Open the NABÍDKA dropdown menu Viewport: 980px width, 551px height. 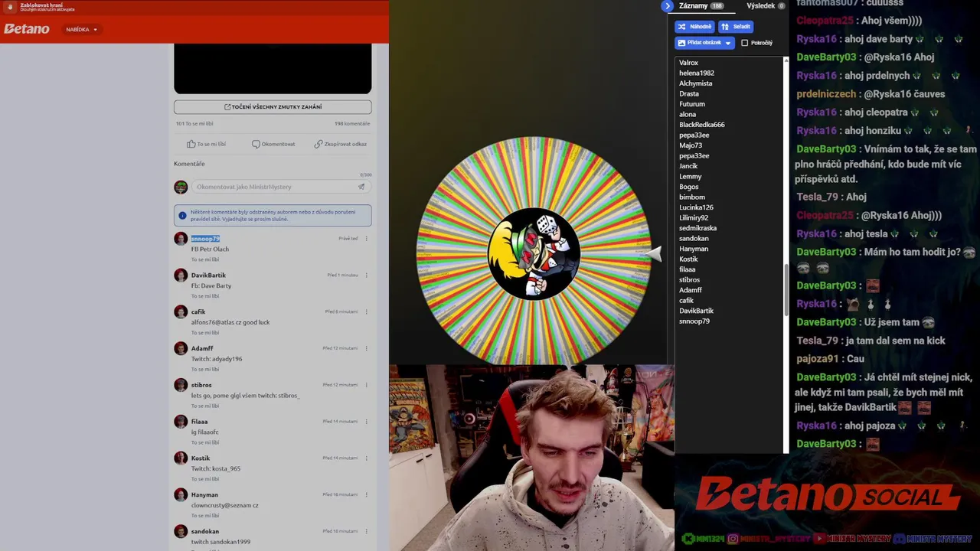tap(81, 29)
